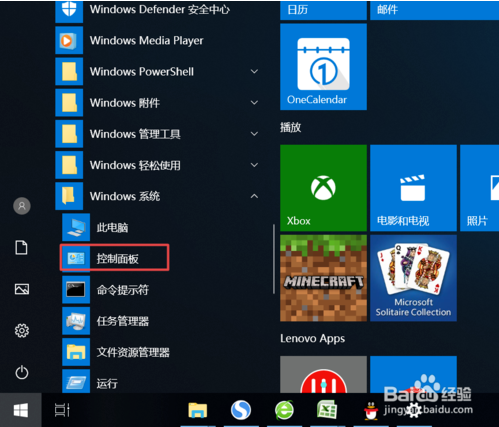Image resolution: width=499 pixels, height=427 pixels.
Task: Open Microsoft Solitaire Collection tile
Action: 413,278
